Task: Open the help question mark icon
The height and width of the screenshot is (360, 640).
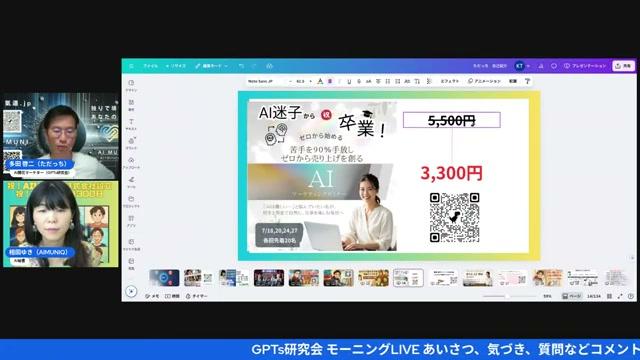Action: (631, 296)
